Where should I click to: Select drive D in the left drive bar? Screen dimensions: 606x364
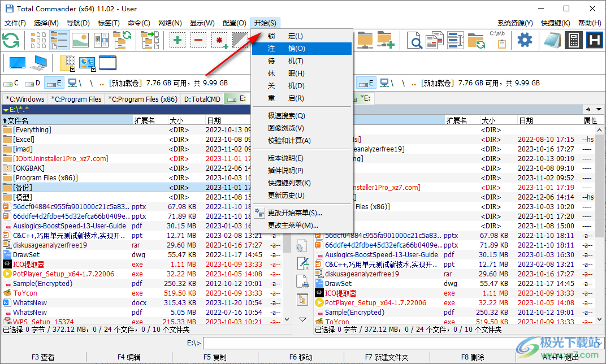(32, 83)
